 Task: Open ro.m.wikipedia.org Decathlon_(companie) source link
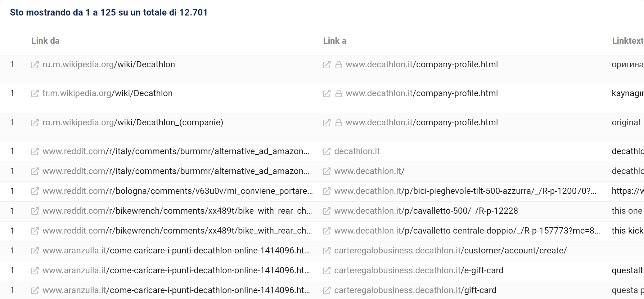click(x=133, y=123)
